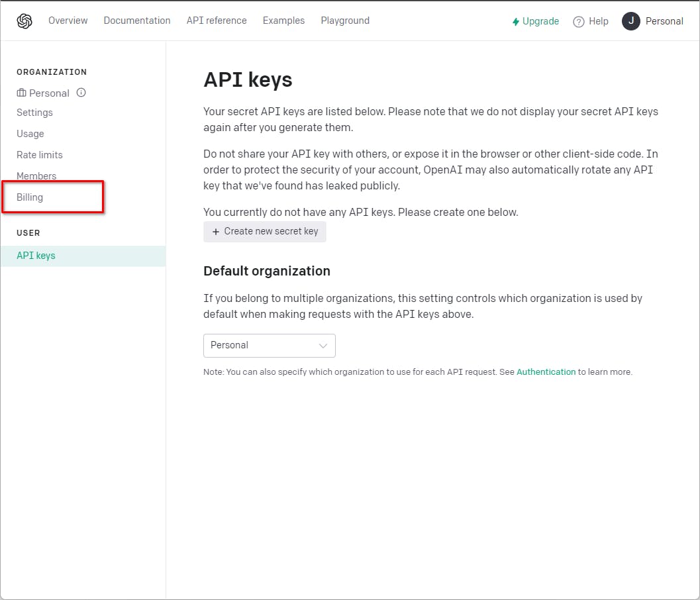Expand the default organization Personal dropdown
This screenshot has width=700, height=600.
(269, 345)
